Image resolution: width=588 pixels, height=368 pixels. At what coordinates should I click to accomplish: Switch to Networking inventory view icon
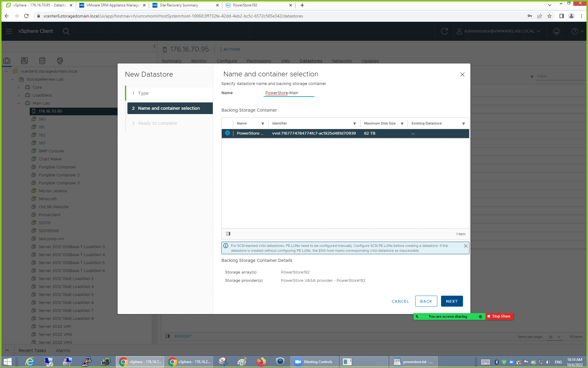[x=60, y=61]
